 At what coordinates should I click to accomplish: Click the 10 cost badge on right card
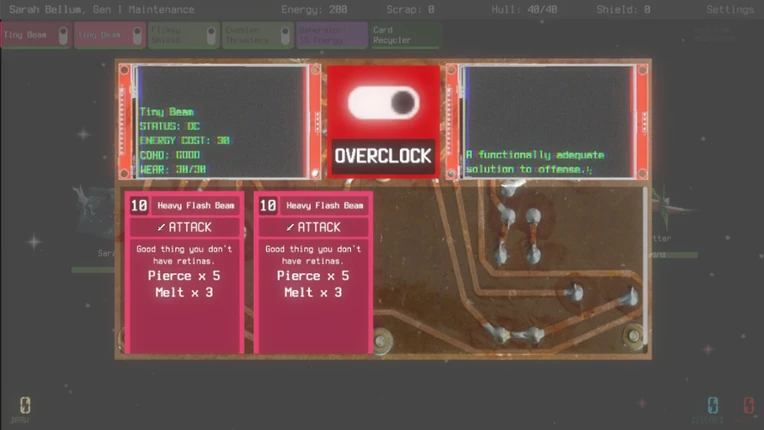(x=267, y=206)
